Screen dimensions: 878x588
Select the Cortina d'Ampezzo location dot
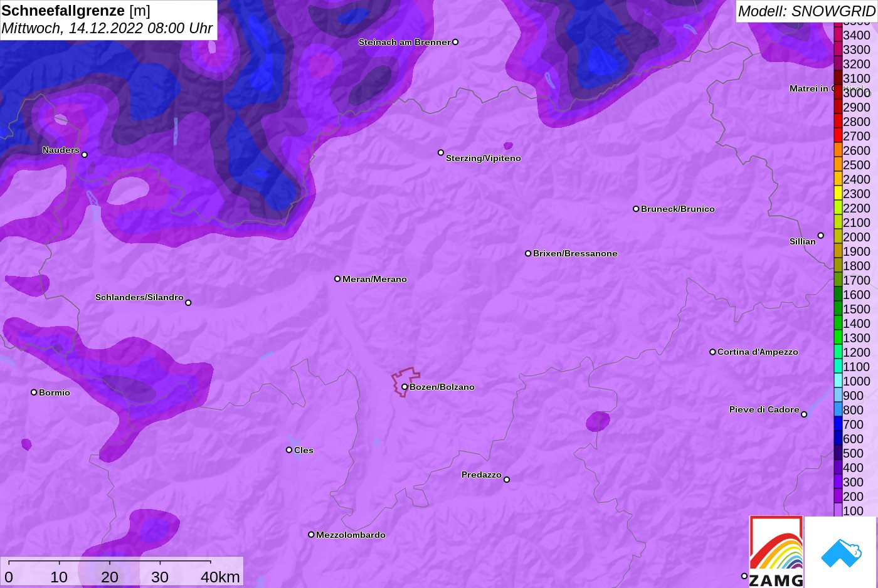[712, 352]
